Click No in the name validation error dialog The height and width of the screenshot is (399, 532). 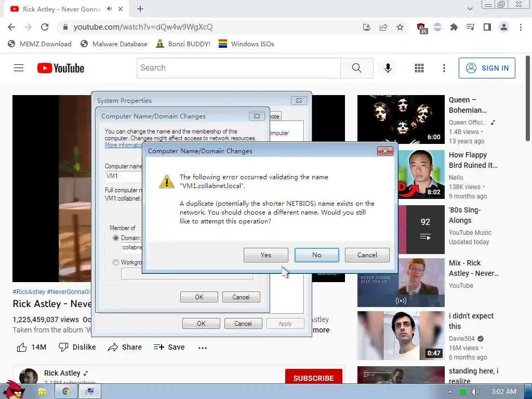pyautogui.click(x=316, y=255)
